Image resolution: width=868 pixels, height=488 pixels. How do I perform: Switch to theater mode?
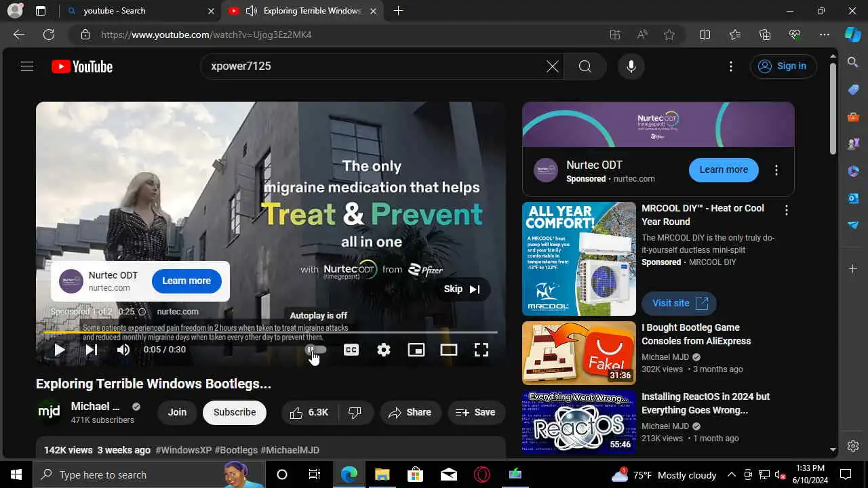(449, 350)
